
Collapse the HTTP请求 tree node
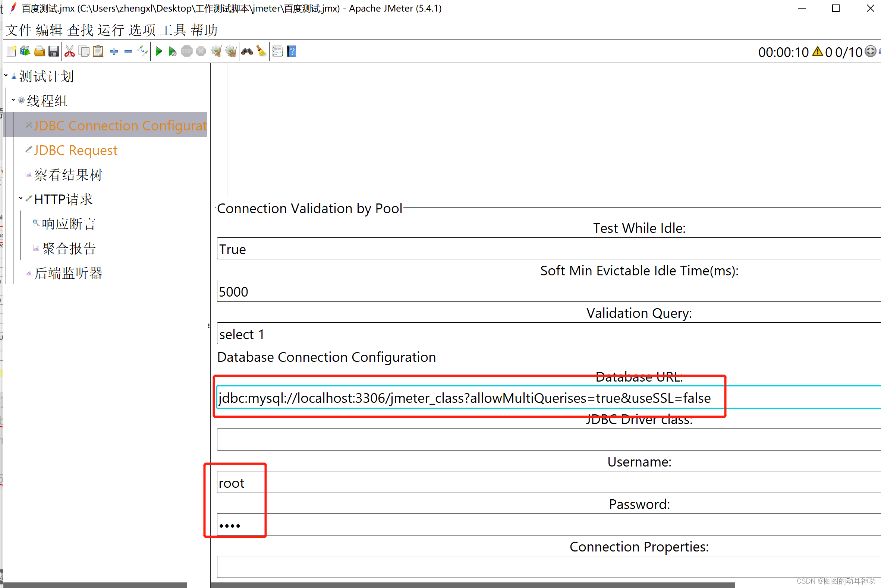click(21, 199)
